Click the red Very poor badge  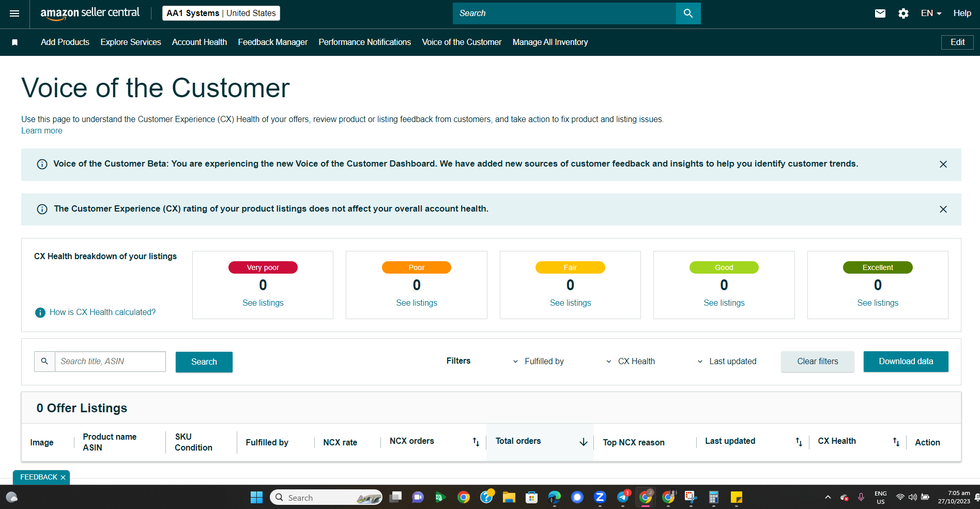point(263,267)
